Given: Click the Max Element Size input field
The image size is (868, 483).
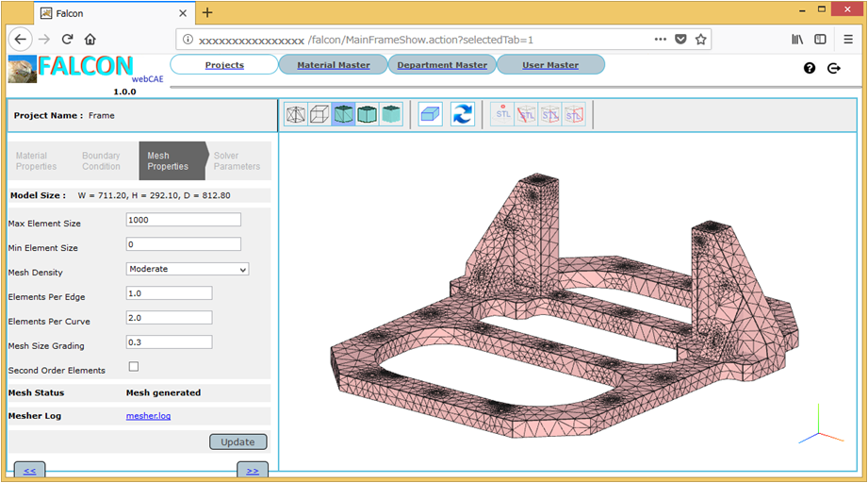Looking at the screenshot, I should pos(184,220).
